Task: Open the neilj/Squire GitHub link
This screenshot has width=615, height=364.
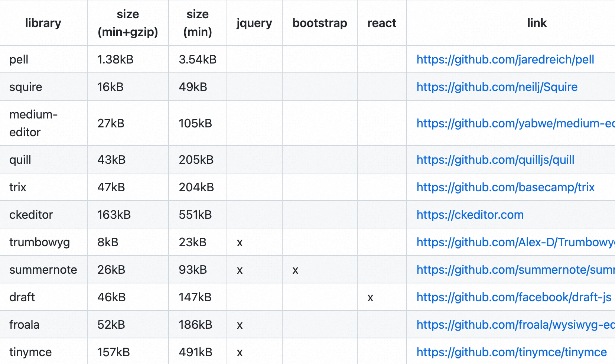Action: pos(497,87)
